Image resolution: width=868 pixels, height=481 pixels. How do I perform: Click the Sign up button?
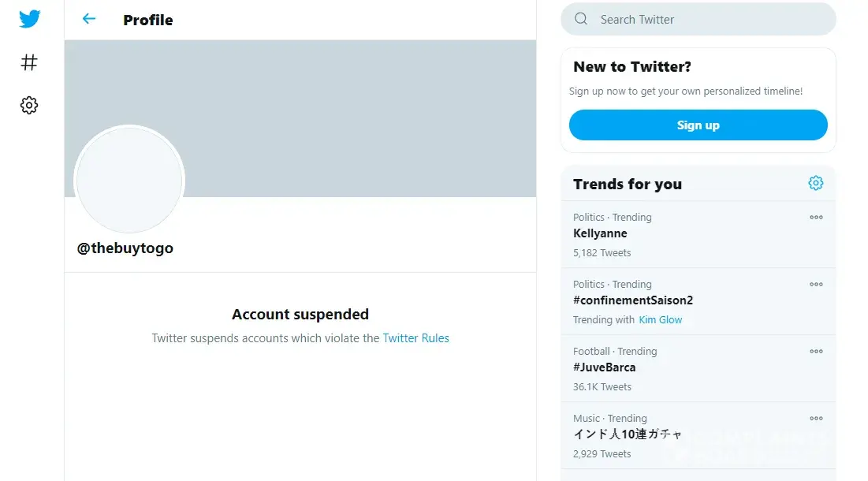click(x=698, y=125)
